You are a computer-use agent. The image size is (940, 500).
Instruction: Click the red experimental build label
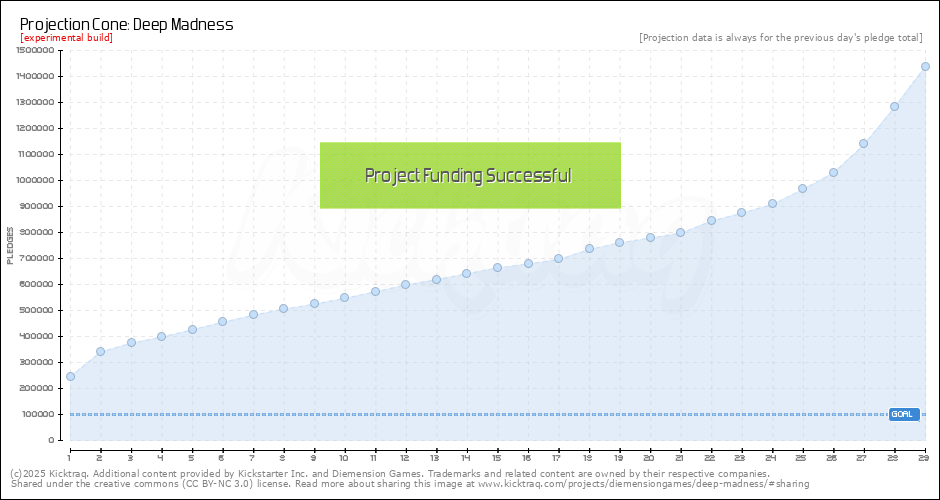66,38
